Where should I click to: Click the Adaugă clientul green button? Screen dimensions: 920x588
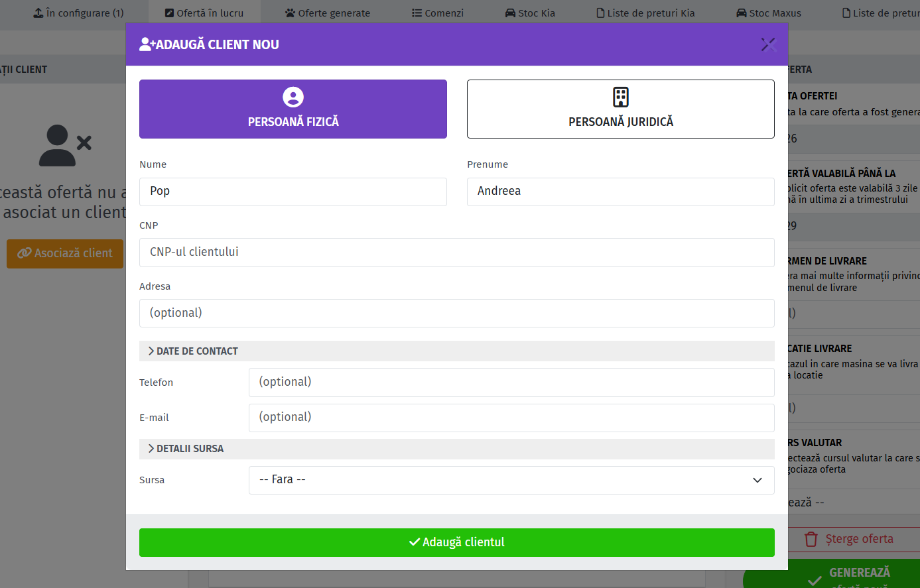457,542
